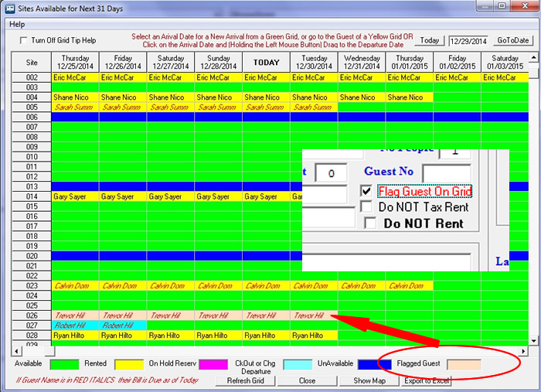Toggle the Flag Guest On Grid checkbox
The height and width of the screenshot is (392, 541).
click(366, 191)
